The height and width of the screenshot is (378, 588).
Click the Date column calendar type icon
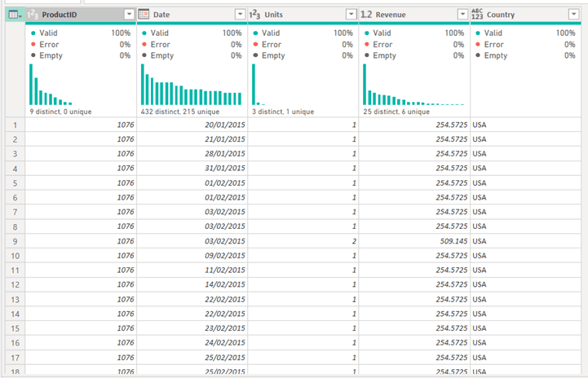[144, 15]
